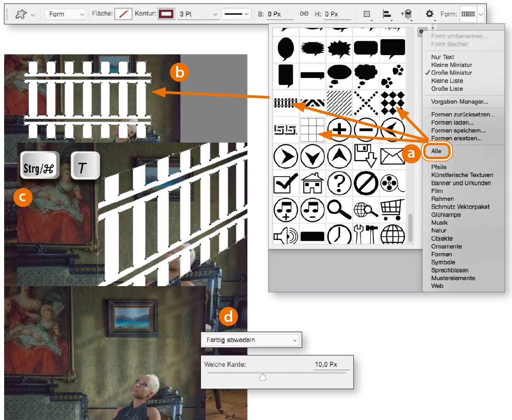Open the path arrangement icon
The height and width of the screenshot is (420, 512).
[x=406, y=14]
